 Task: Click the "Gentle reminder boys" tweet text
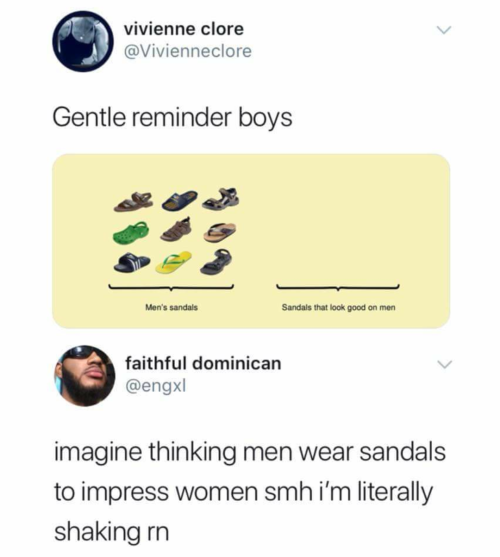[x=173, y=118]
